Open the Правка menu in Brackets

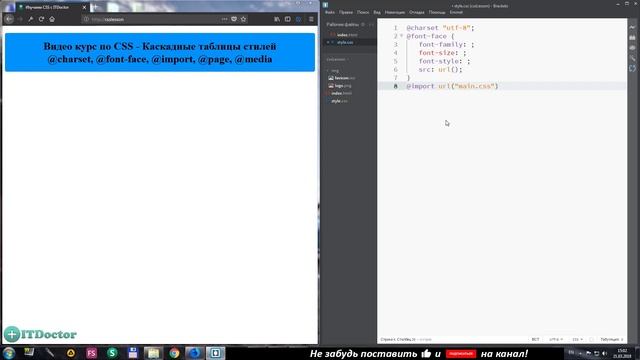click(x=346, y=12)
